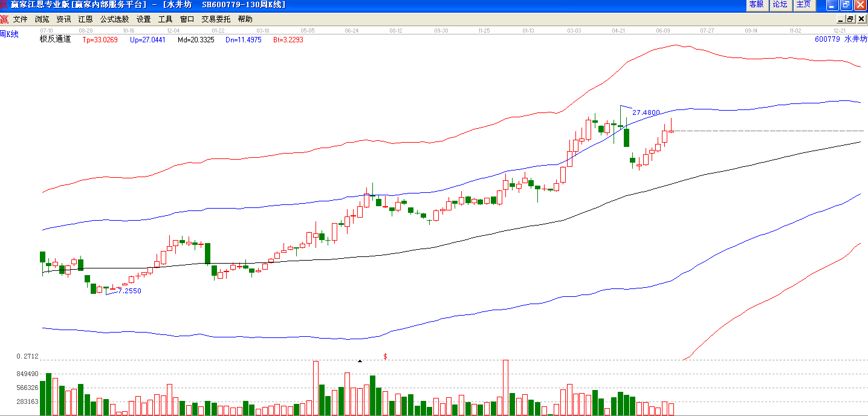Click the 06-09 date on time axis

point(663,30)
